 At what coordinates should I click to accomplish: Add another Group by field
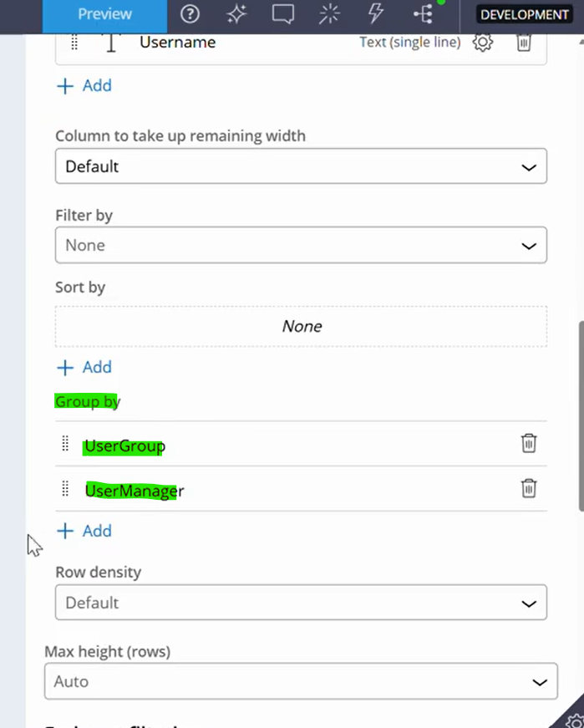(84, 532)
